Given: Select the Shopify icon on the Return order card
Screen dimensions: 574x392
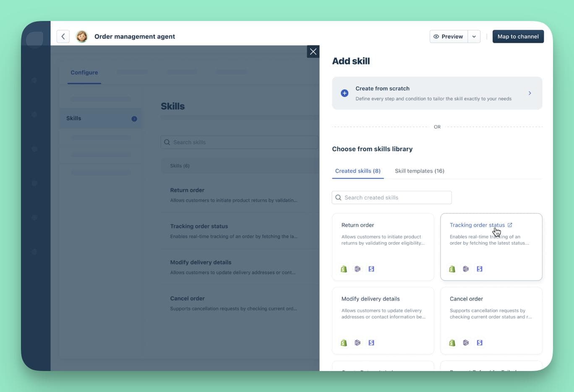Looking at the screenshot, I should [344, 269].
